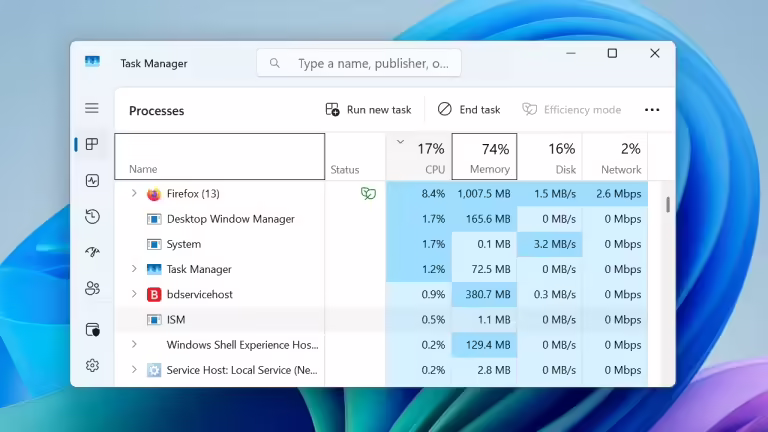Sort by the Name column header

[219, 156]
